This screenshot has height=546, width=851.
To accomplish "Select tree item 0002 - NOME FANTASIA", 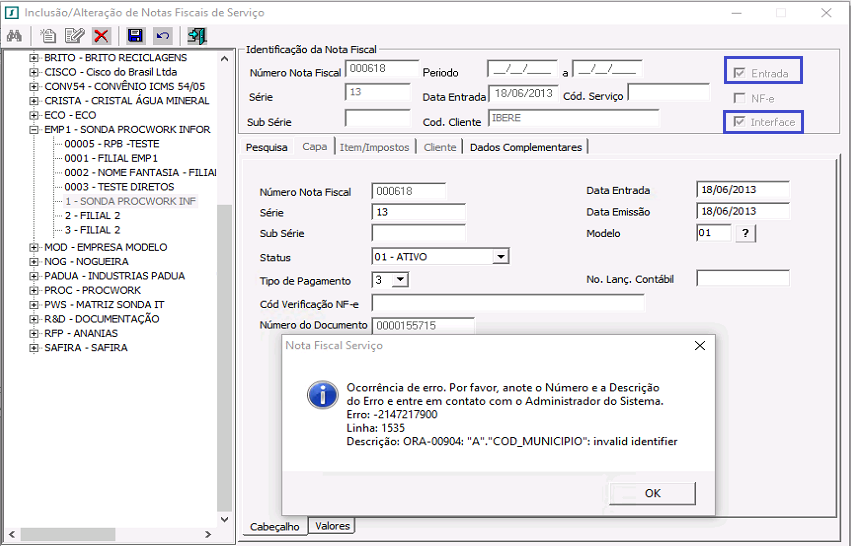I will (140, 173).
